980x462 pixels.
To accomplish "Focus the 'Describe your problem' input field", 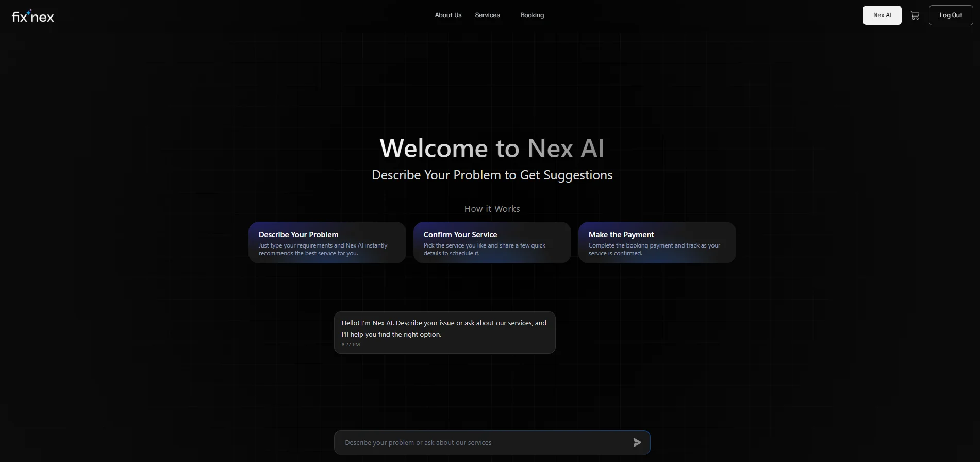I will pyautogui.click(x=482, y=442).
